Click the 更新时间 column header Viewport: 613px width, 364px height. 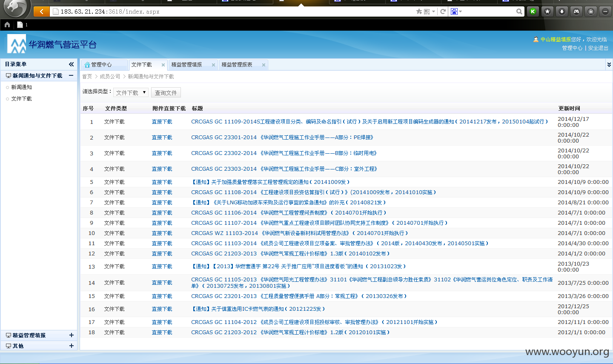(569, 108)
